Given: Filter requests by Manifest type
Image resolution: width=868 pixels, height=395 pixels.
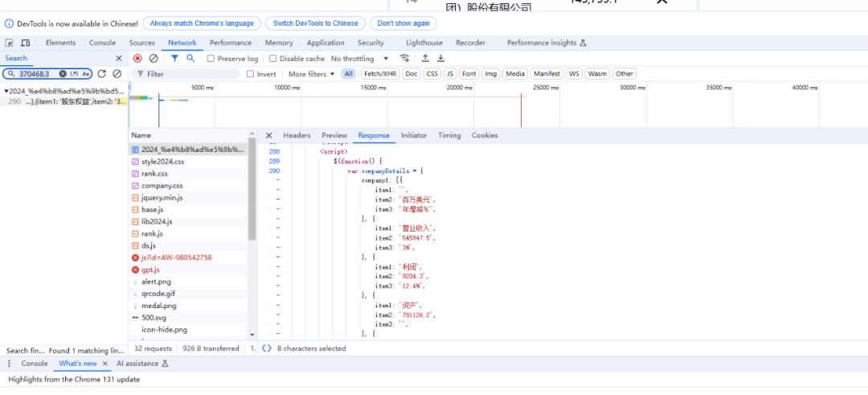Looking at the screenshot, I should point(547,74).
